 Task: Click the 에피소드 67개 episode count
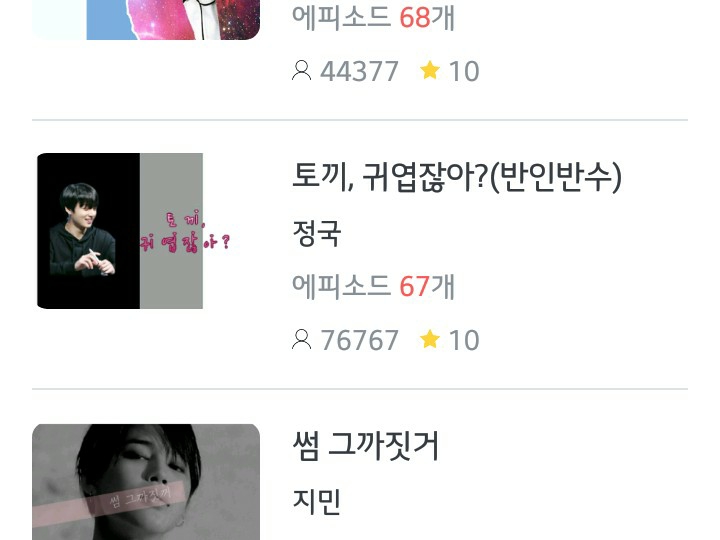click(x=373, y=286)
